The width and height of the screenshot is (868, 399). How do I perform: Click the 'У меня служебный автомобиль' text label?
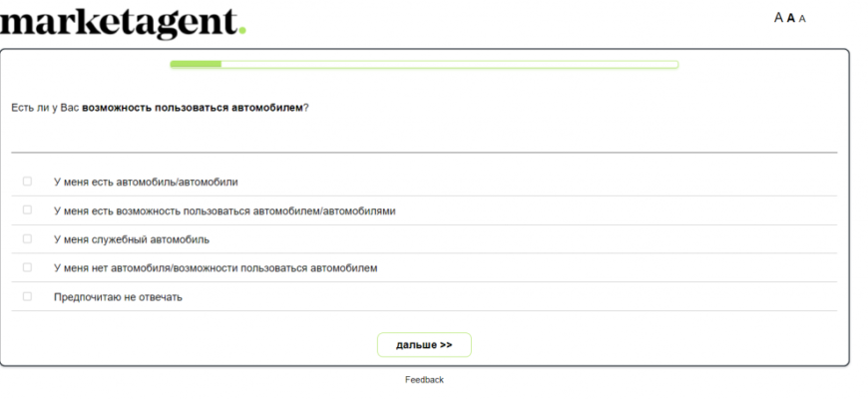[132, 239]
